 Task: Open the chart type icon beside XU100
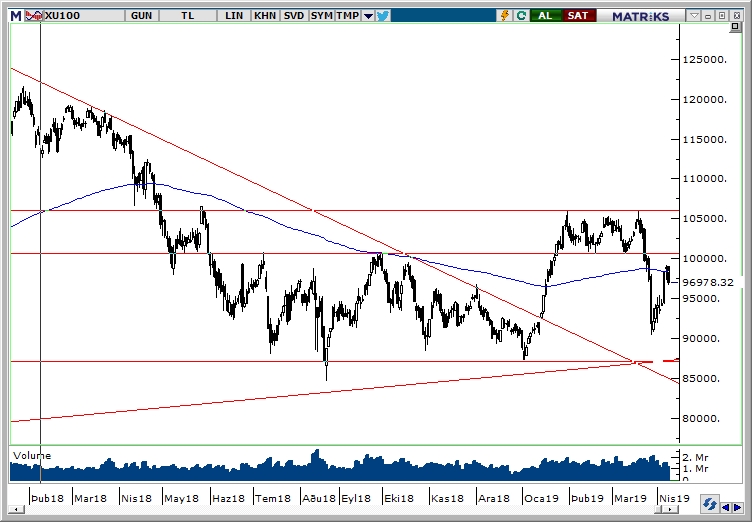[34, 15]
